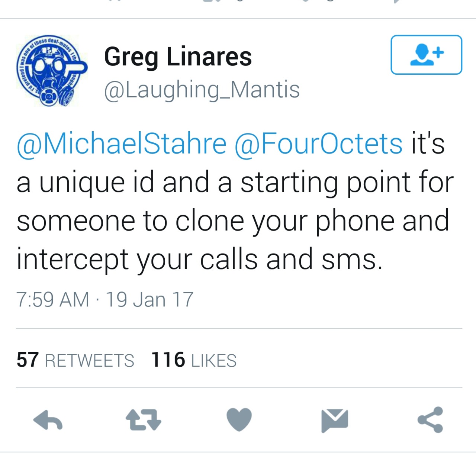Open the @MichaelStahre mention
This screenshot has height=457, width=476.
coord(122,144)
